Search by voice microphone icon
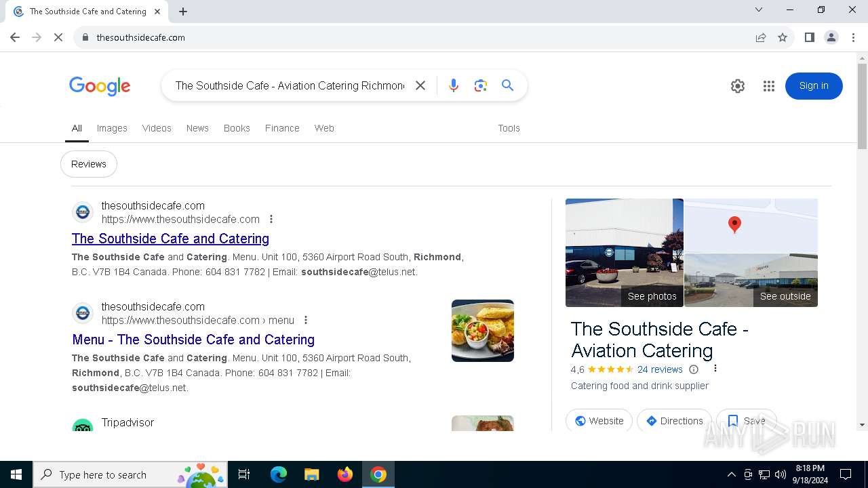The width and height of the screenshot is (868, 488). (x=454, y=85)
